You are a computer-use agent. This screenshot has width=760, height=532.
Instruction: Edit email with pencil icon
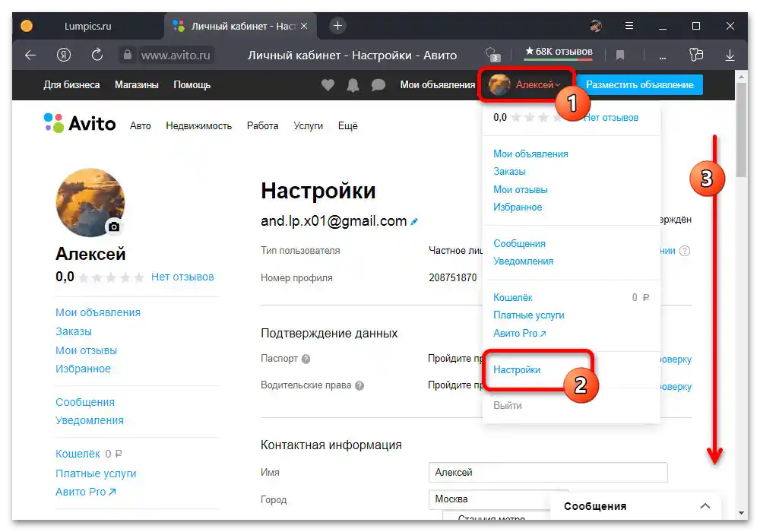[414, 222]
